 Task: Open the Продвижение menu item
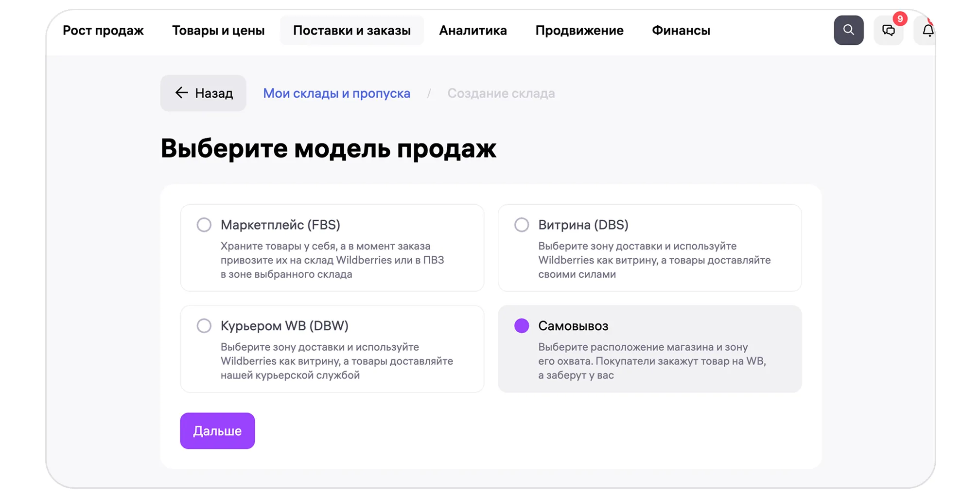point(579,31)
